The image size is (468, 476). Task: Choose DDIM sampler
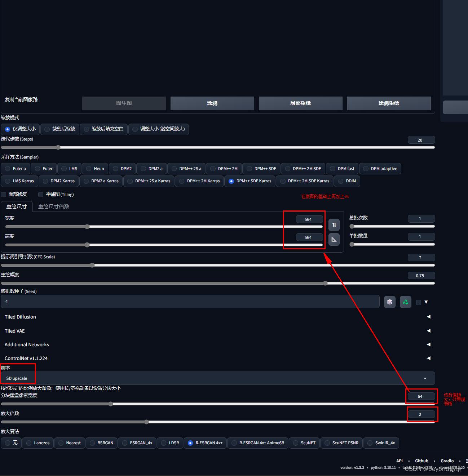point(347,181)
